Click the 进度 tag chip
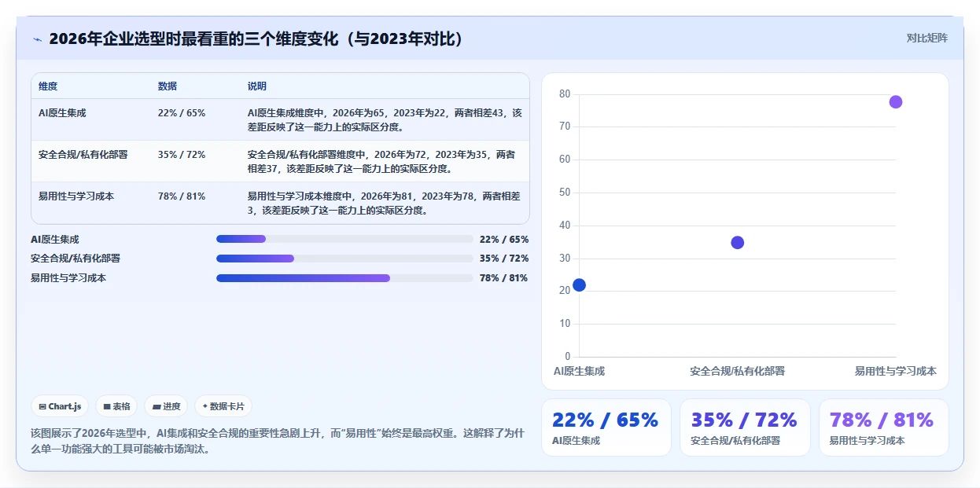Screen dimensions: 980x488 166,406
